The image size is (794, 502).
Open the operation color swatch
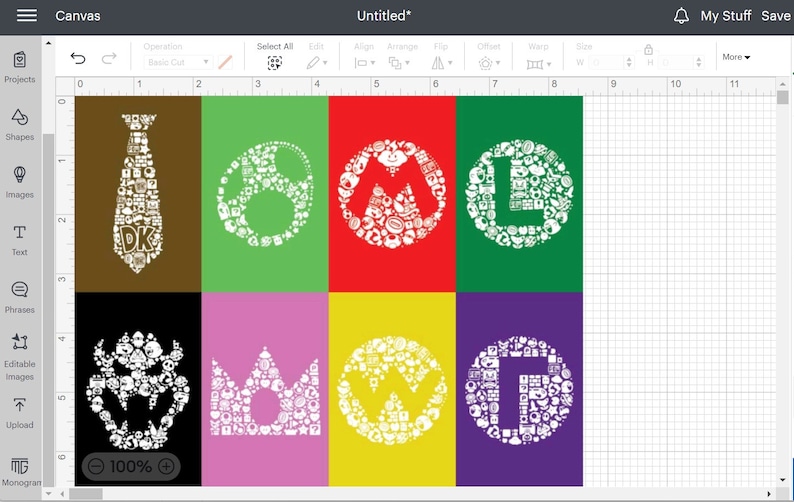[x=225, y=62]
